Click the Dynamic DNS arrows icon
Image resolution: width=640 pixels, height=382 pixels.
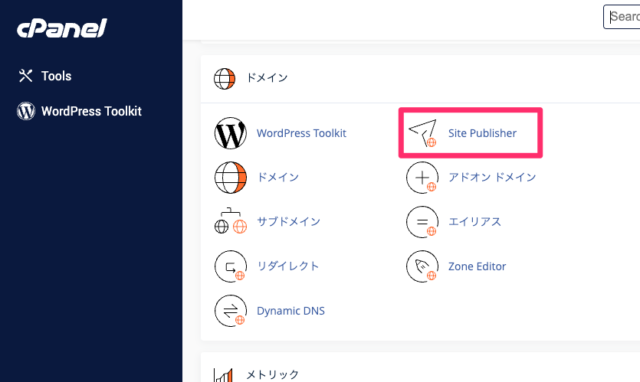click(230, 311)
